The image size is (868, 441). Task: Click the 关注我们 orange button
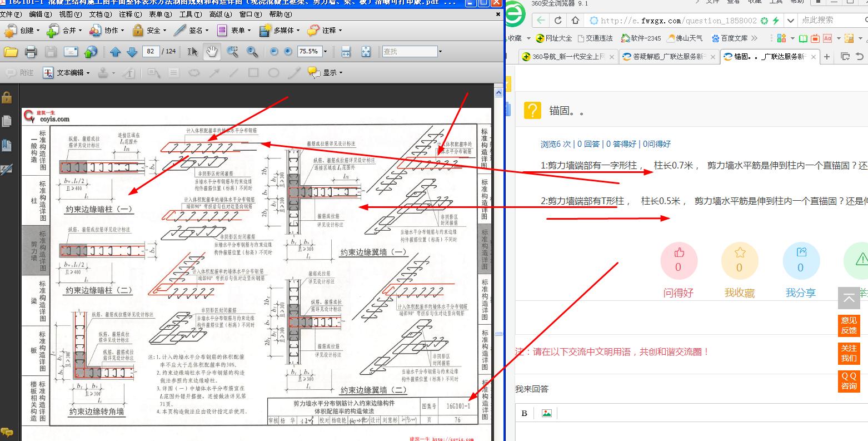(849, 353)
